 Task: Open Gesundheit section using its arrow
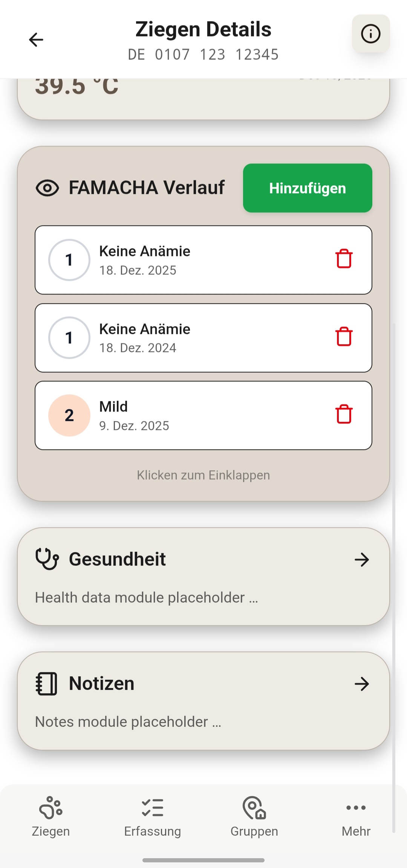[362, 560]
